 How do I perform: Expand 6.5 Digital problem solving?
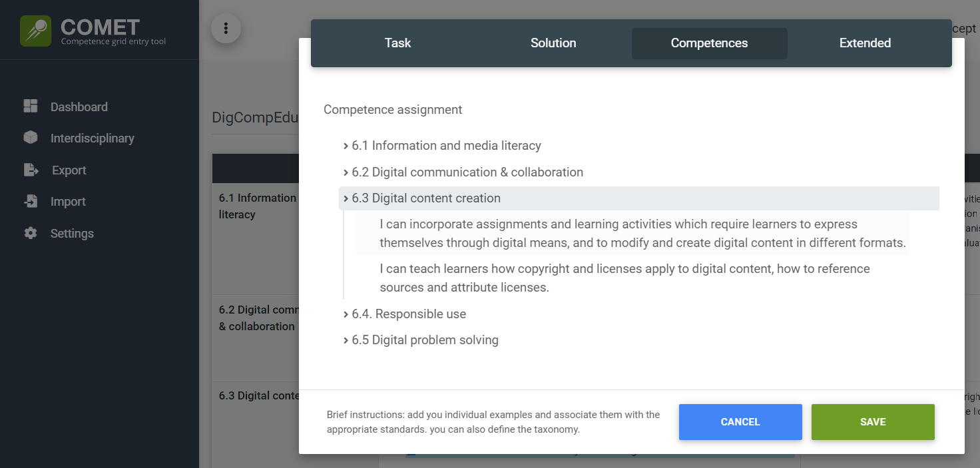[425, 340]
